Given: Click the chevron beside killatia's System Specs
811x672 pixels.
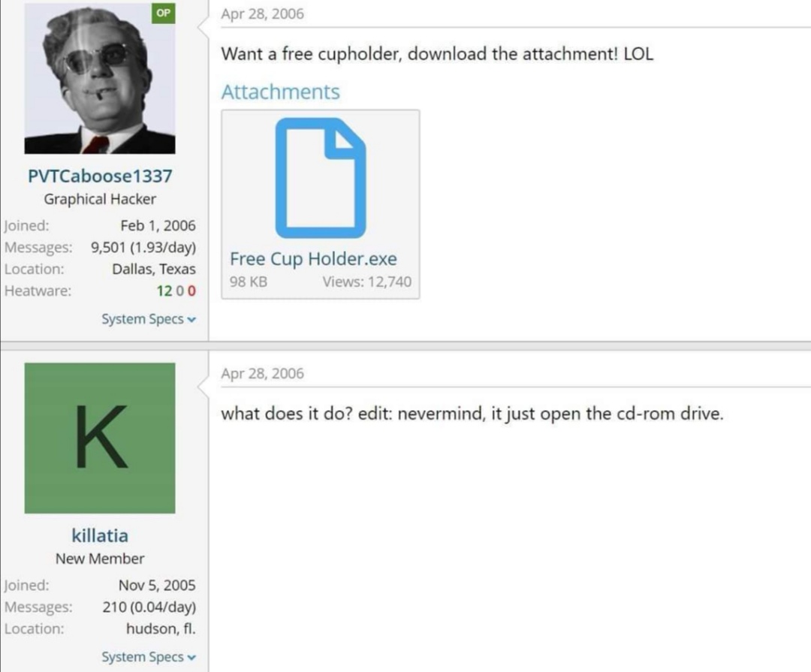Looking at the screenshot, I should coord(192,658).
